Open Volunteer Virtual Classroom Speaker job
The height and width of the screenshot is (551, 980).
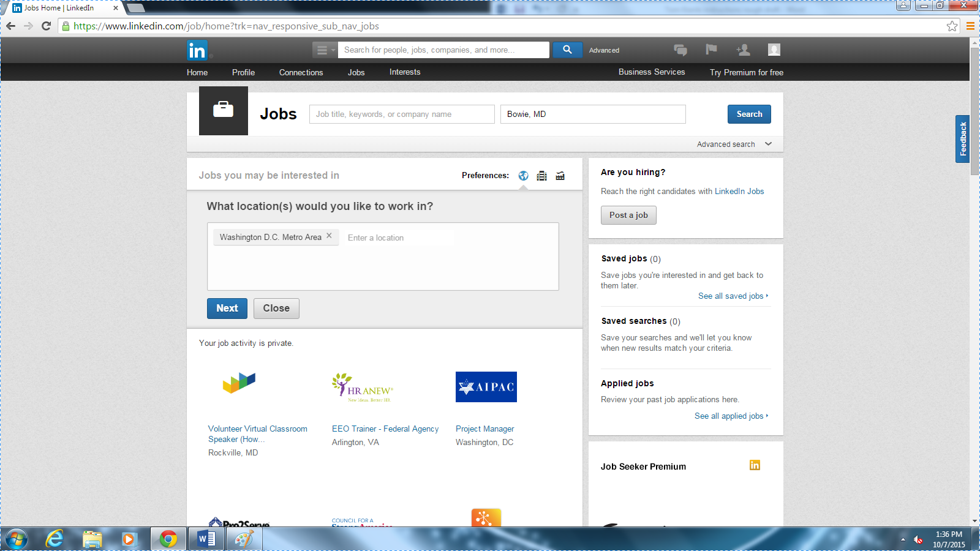coord(258,434)
